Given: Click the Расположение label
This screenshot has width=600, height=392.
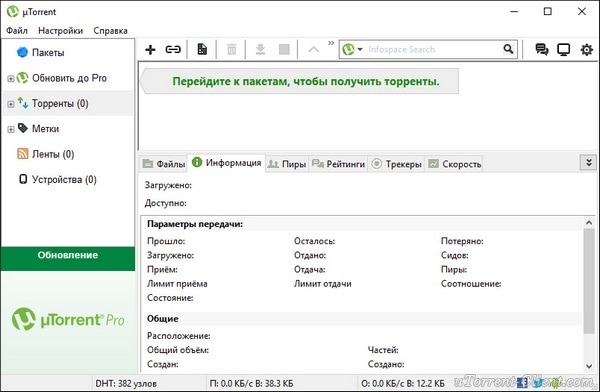Looking at the screenshot, I should (179, 336).
